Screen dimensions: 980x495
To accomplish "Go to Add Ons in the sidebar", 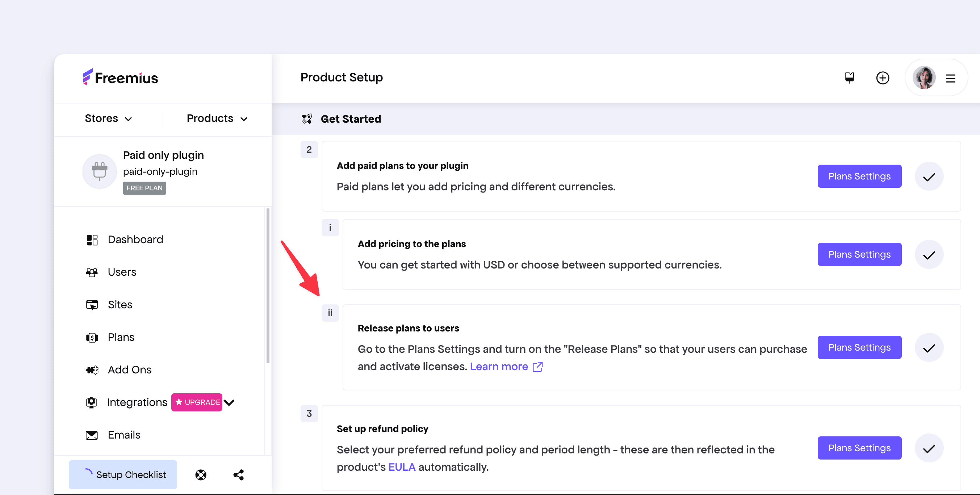I will pos(129,369).
